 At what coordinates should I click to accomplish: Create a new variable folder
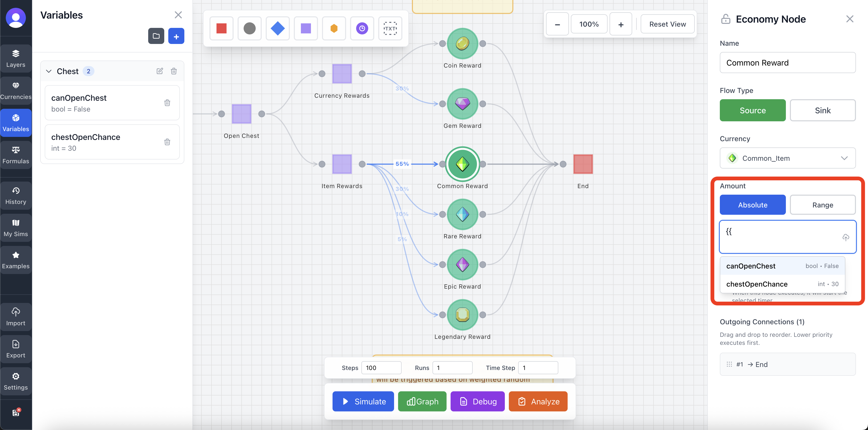coord(156,36)
